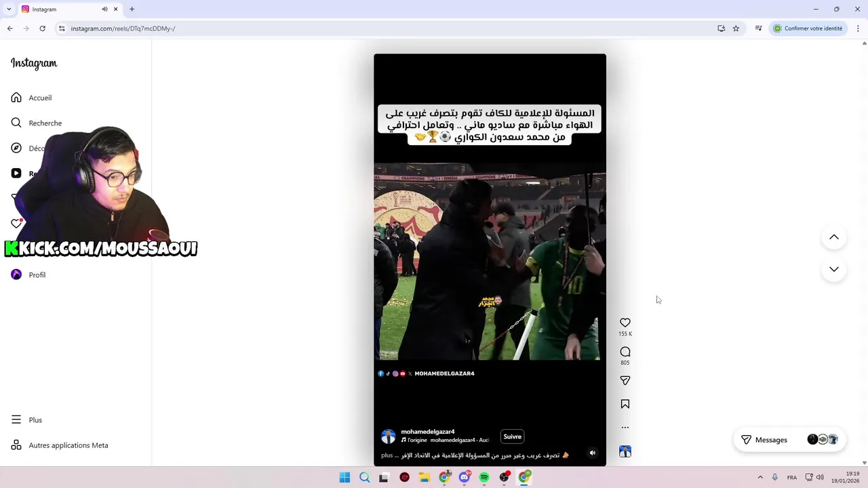Open the Messages floating panel
The image size is (868, 488).
point(789,440)
